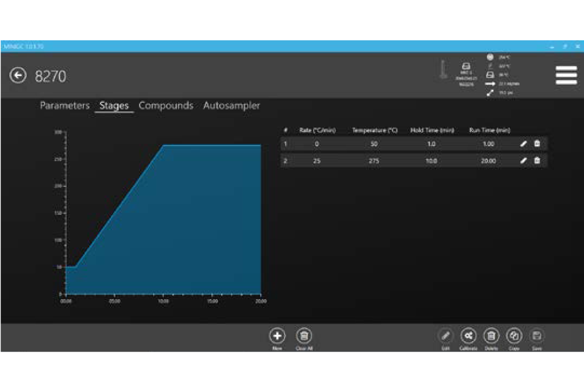
Task: Go to the Autosampler tab
Action: (231, 106)
